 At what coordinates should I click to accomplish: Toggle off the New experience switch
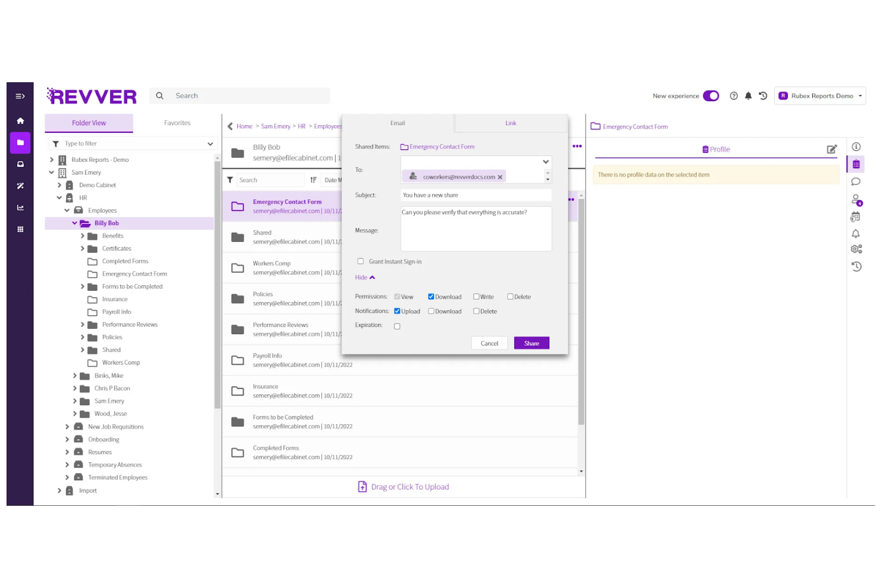tap(710, 95)
